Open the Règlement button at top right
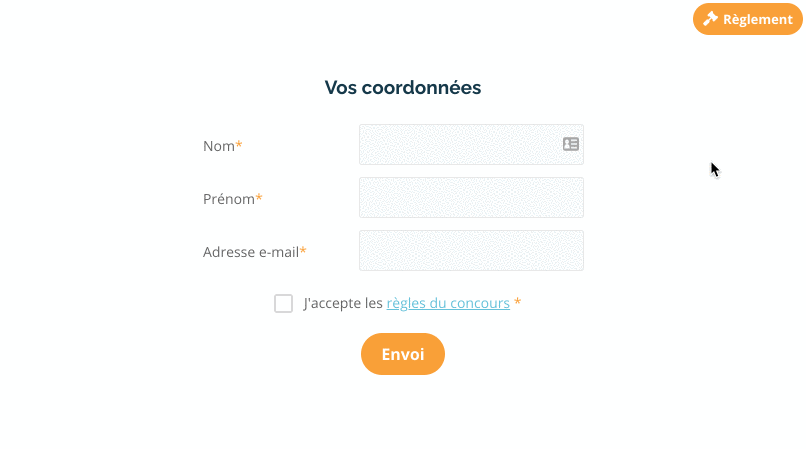This screenshot has width=806, height=449. [x=747, y=19]
